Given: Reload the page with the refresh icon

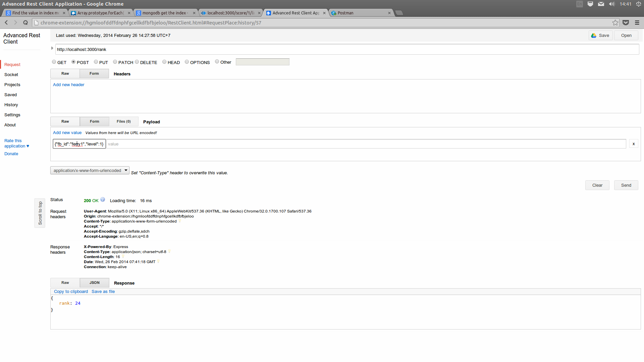Looking at the screenshot, I should (x=25, y=22).
